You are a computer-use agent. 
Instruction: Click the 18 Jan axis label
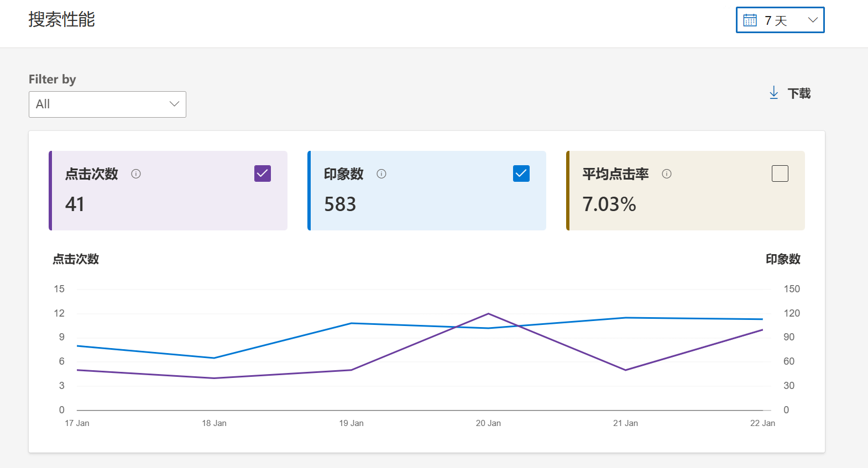[214, 423]
